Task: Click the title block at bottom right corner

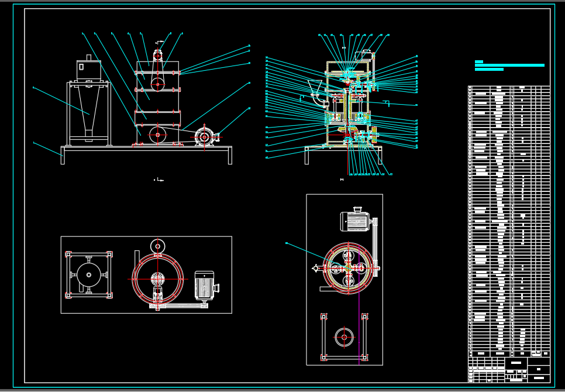Action: pos(509,370)
